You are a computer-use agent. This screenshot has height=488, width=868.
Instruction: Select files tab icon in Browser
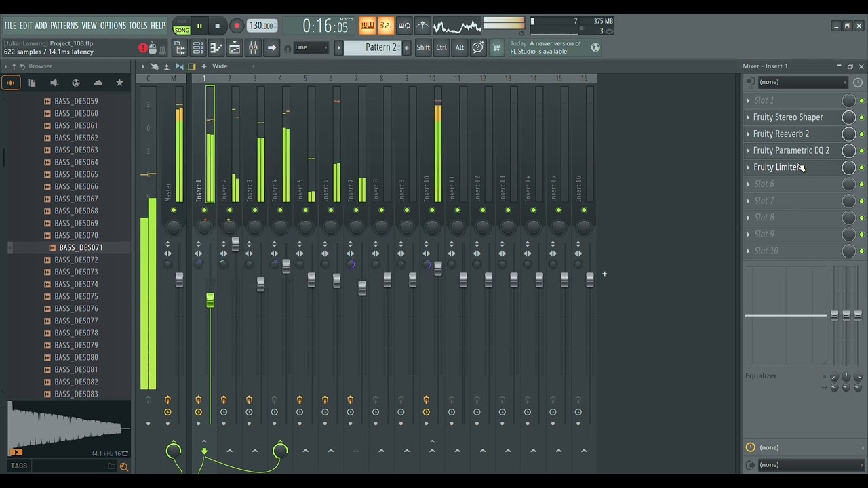coord(32,83)
